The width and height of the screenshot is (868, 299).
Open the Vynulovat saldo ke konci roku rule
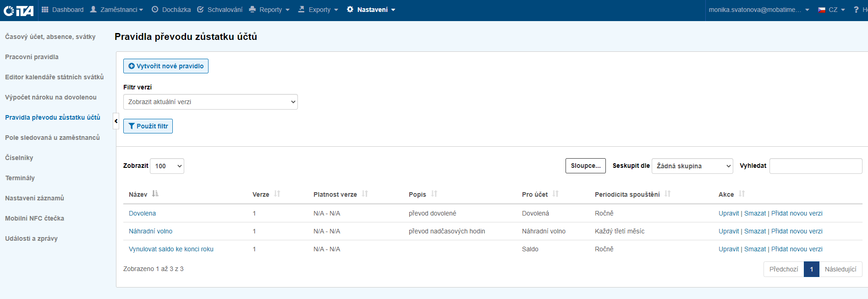tap(171, 249)
